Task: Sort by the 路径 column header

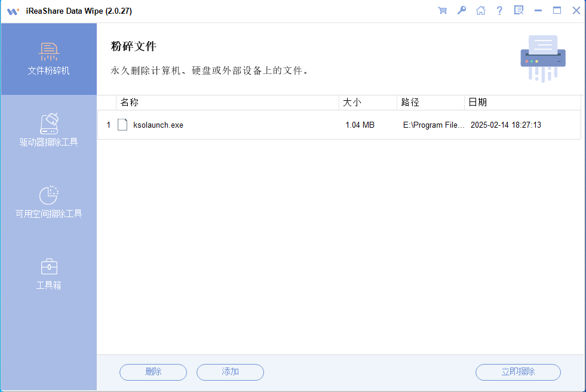Action: click(431, 102)
